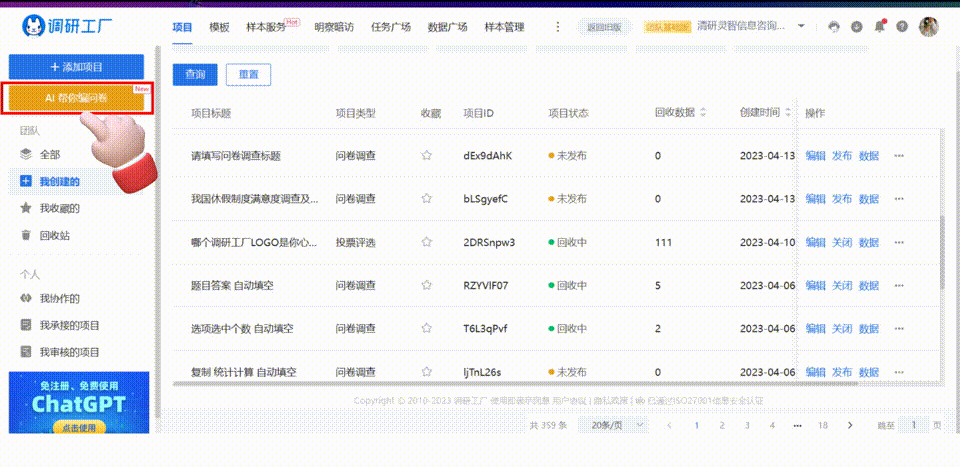Favorite the project with ID RZYVIF07
The height and width of the screenshot is (467, 960).
coord(427,286)
